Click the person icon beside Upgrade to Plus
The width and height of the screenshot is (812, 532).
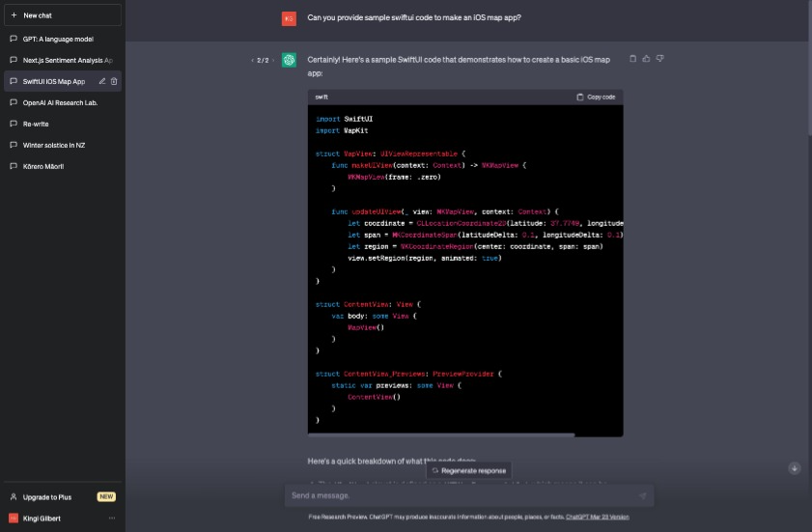14,497
